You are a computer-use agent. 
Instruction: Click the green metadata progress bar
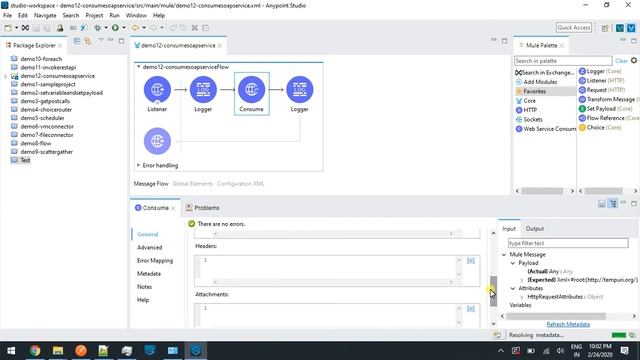coord(618,335)
